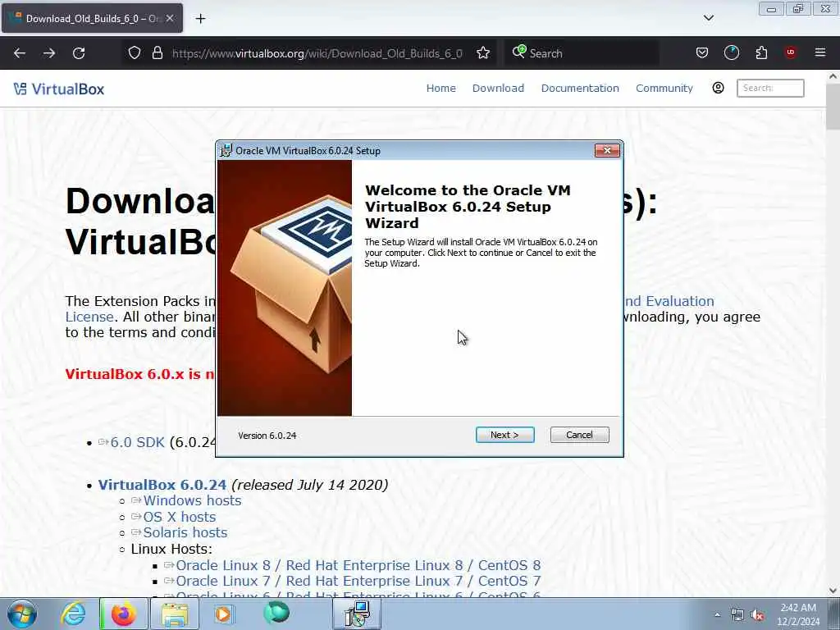Click the red VirtualBox 6.0.x warning text
Viewport: 840px width, 630px height.
(139, 374)
